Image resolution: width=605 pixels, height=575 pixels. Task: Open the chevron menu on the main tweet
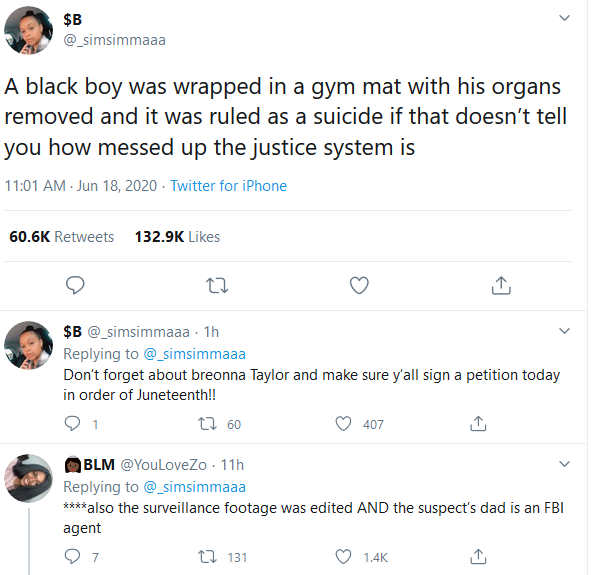pyautogui.click(x=564, y=18)
